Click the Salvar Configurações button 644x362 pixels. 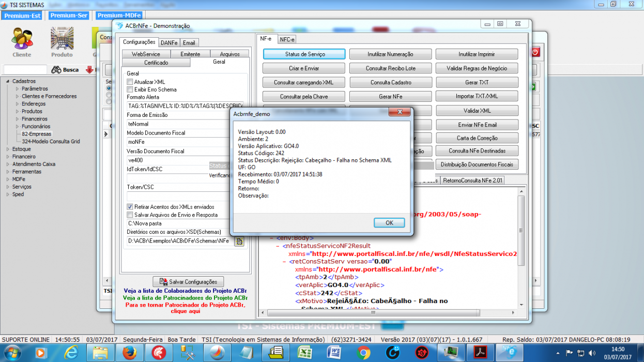click(188, 282)
